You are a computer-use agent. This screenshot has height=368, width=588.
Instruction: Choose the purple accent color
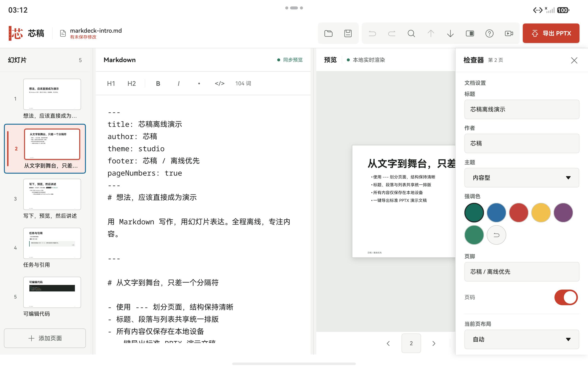point(563,213)
